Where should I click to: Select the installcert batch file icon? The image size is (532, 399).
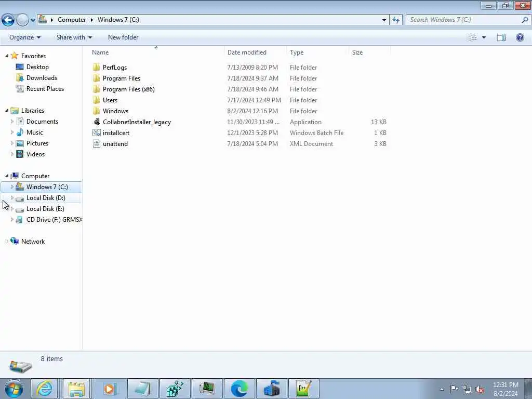97,132
